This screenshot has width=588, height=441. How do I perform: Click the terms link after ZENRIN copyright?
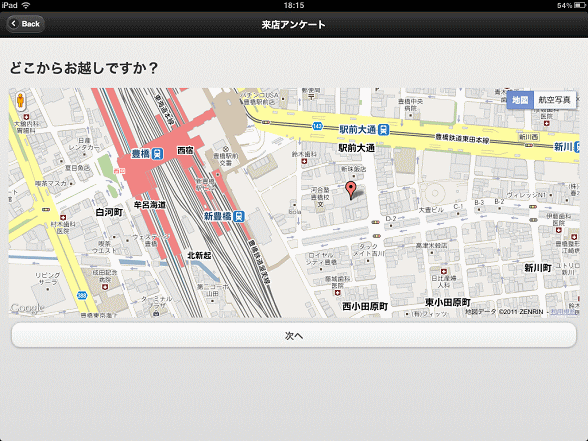coord(564,312)
